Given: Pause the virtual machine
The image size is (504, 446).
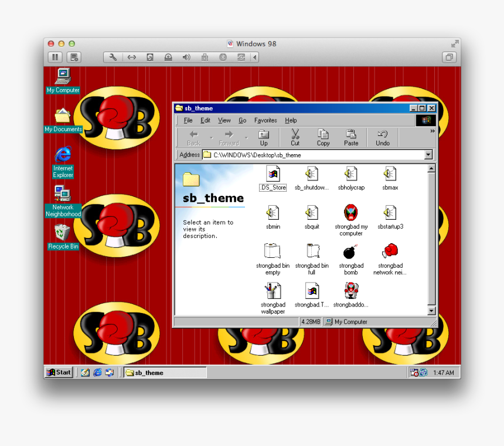Looking at the screenshot, I should [x=55, y=57].
